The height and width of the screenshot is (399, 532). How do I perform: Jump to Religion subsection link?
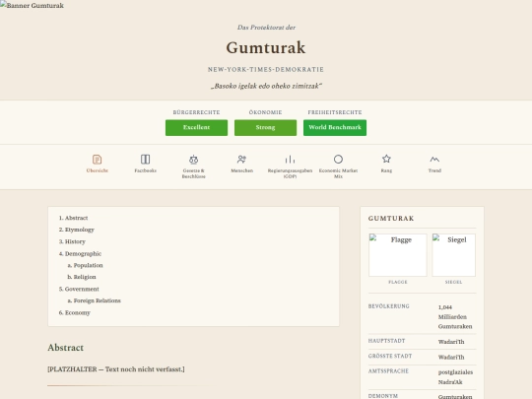85,277
